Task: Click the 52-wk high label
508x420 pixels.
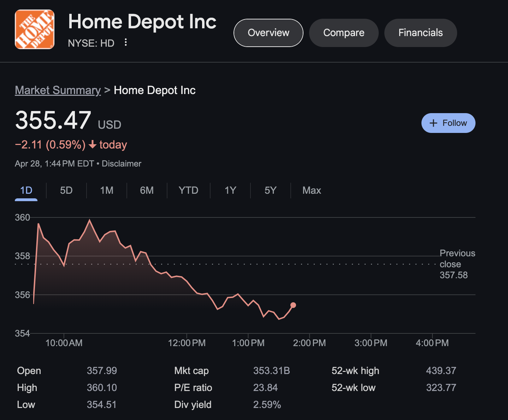Action: 355,371
